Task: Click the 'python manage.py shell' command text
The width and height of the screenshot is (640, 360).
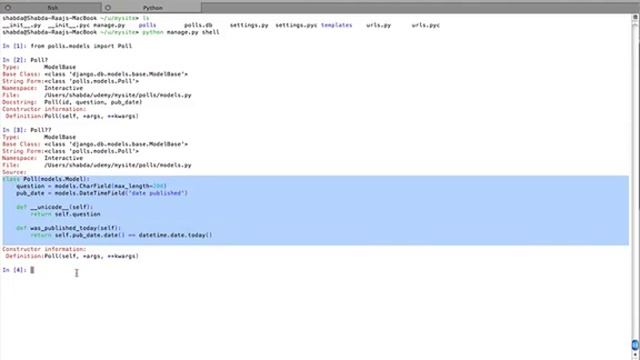Action: 181,32
